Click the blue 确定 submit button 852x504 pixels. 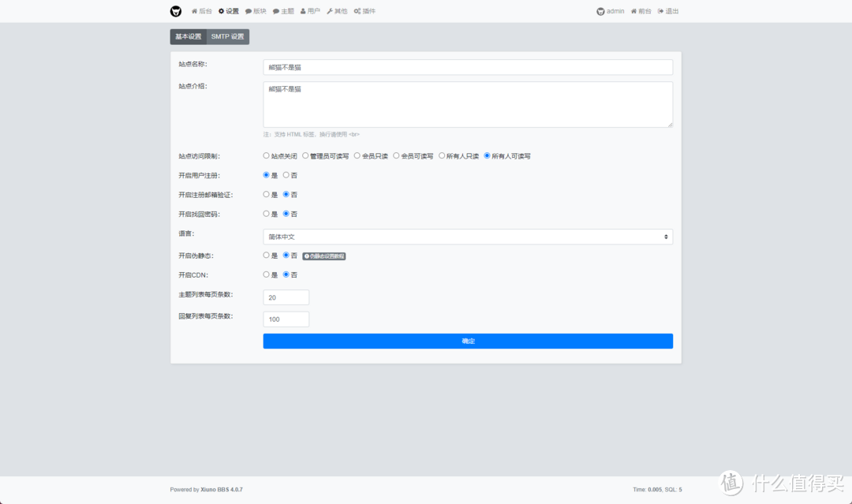click(x=468, y=341)
